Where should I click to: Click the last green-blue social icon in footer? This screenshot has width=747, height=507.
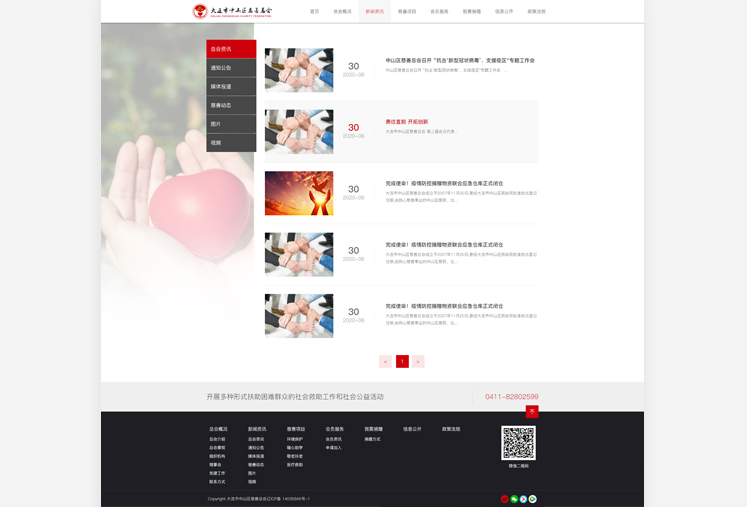point(533,499)
